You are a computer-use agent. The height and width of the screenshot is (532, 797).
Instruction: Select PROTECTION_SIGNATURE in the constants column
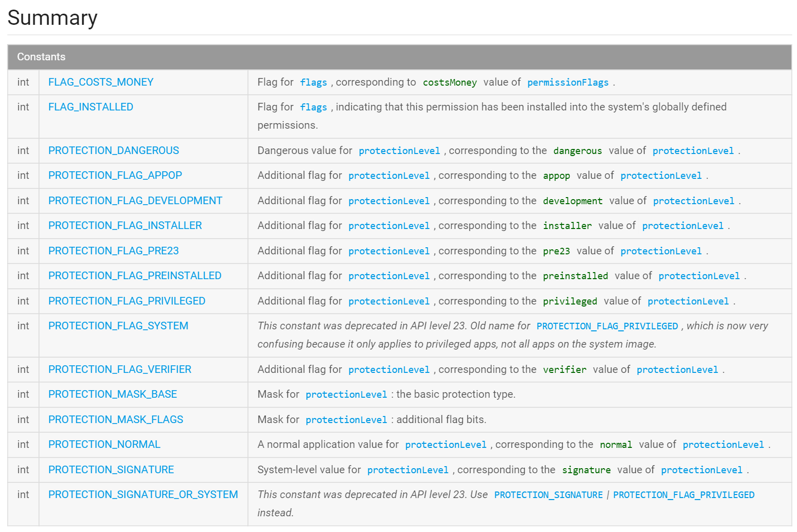point(111,470)
